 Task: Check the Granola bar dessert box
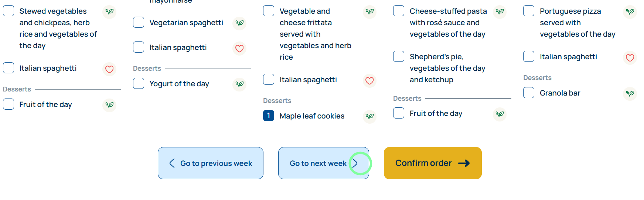coord(529,93)
